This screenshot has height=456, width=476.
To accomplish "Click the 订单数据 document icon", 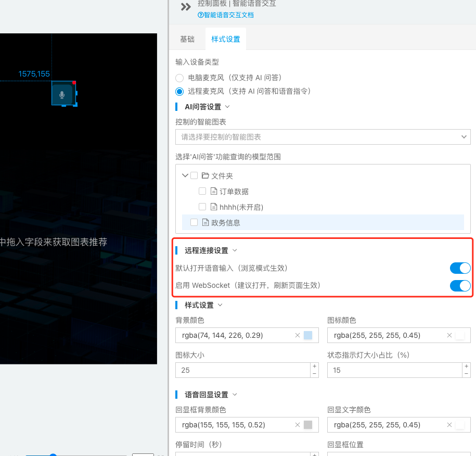I will click(214, 191).
